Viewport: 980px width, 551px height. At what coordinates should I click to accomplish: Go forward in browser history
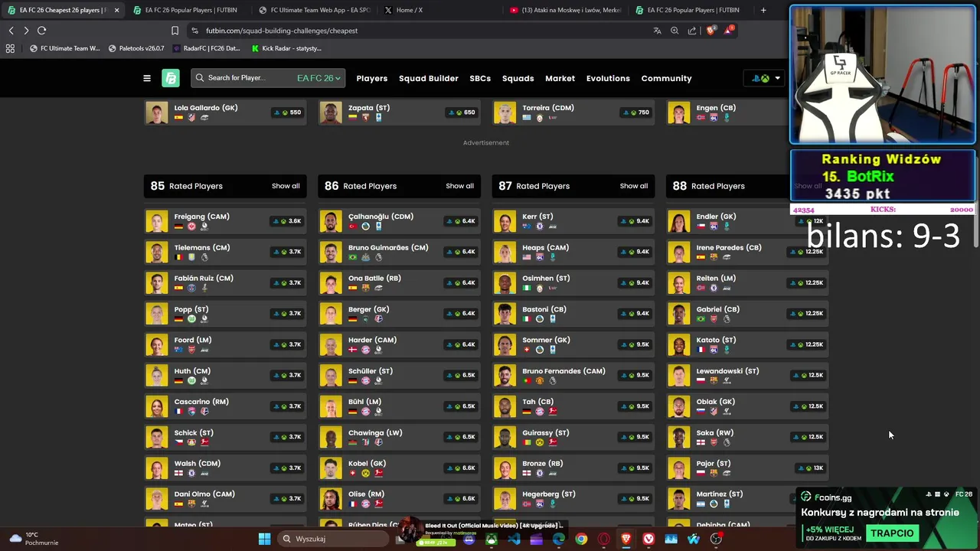[26, 31]
